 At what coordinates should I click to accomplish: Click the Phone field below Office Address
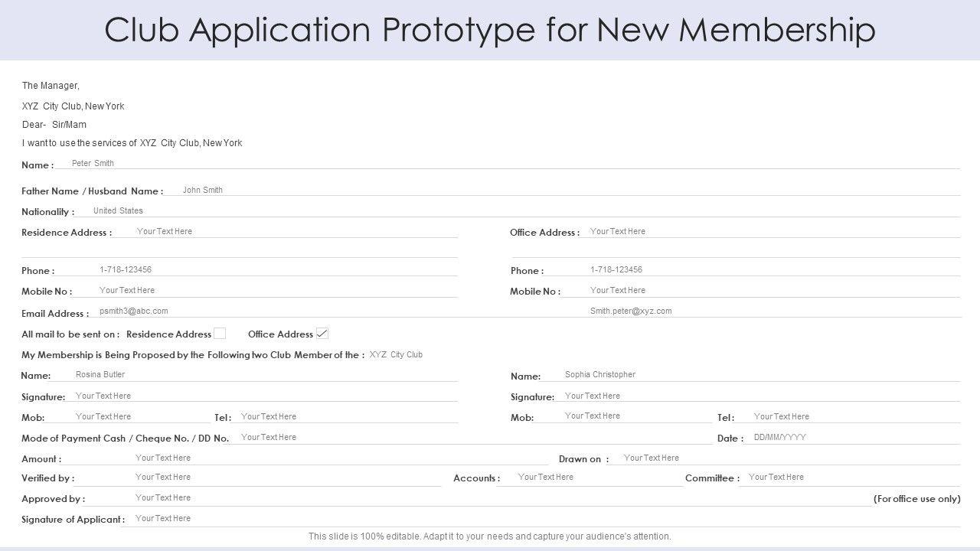coord(753,269)
